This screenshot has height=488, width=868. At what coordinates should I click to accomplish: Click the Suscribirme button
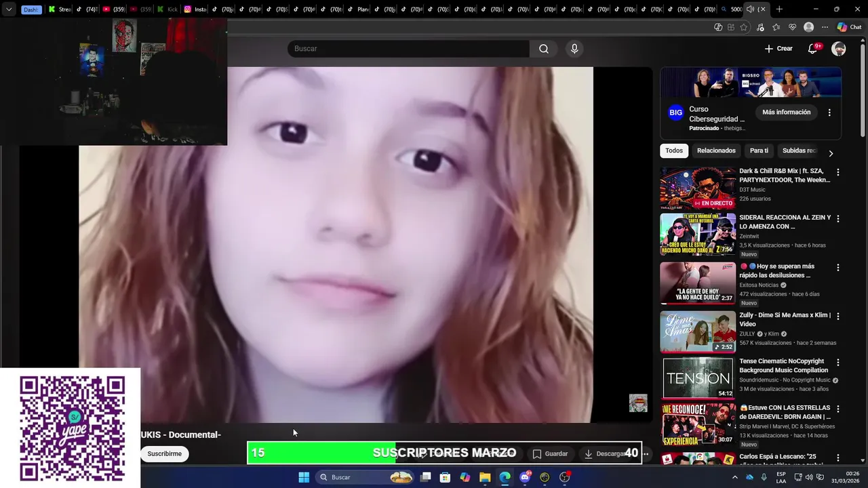point(165,453)
